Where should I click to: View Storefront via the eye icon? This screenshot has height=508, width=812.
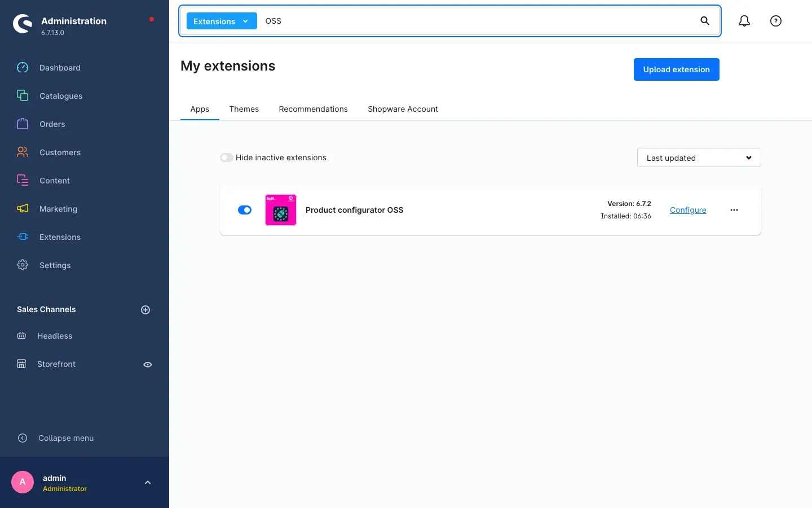[x=148, y=365]
